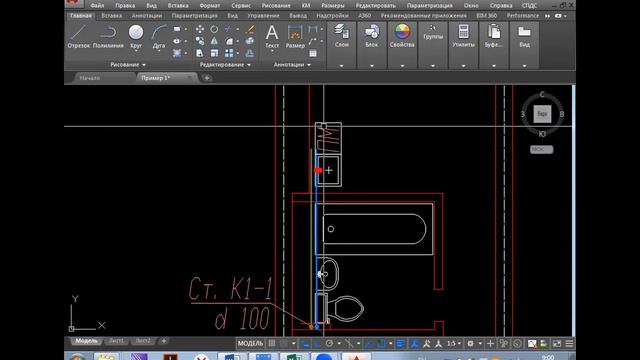The width and height of the screenshot is (640, 360).
Task: Toggle grid display in status bar
Action: 272,344
